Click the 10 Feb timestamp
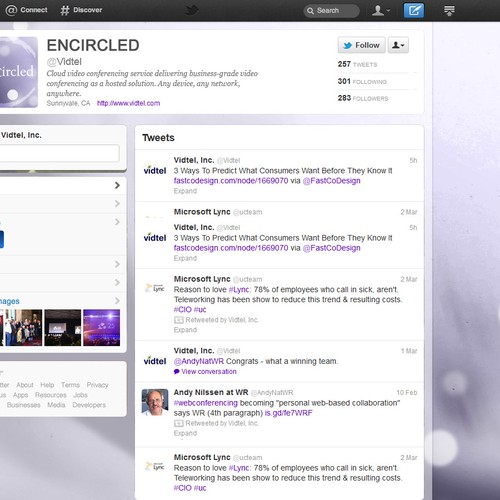This screenshot has width=500, height=500. [407, 393]
